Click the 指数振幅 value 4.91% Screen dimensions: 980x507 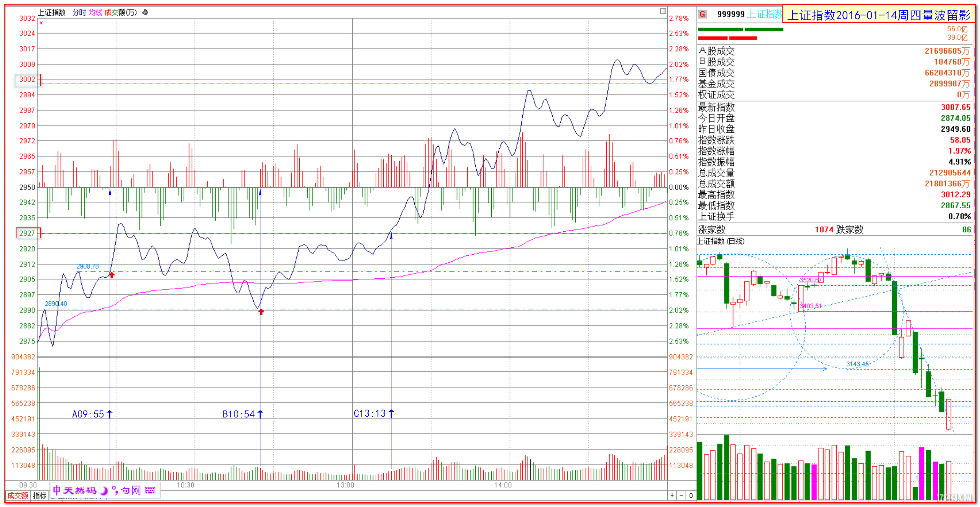[x=959, y=162]
